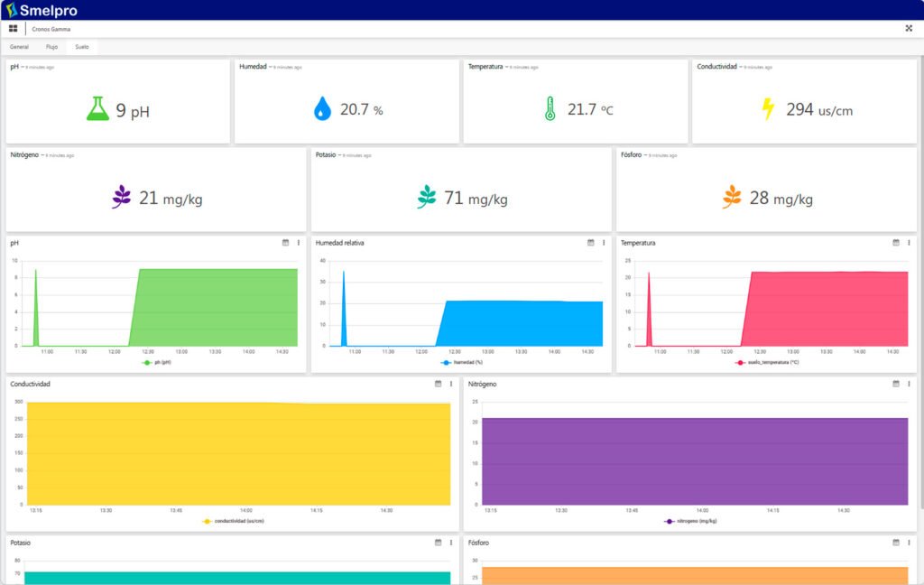Select the Suelo tab
The width and height of the screenshot is (924, 585).
tap(82, 47)
